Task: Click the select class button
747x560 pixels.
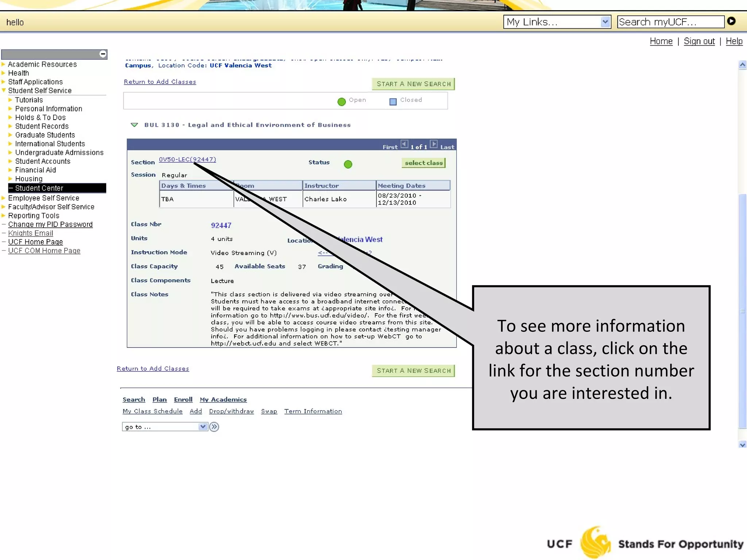Action: 423,163
